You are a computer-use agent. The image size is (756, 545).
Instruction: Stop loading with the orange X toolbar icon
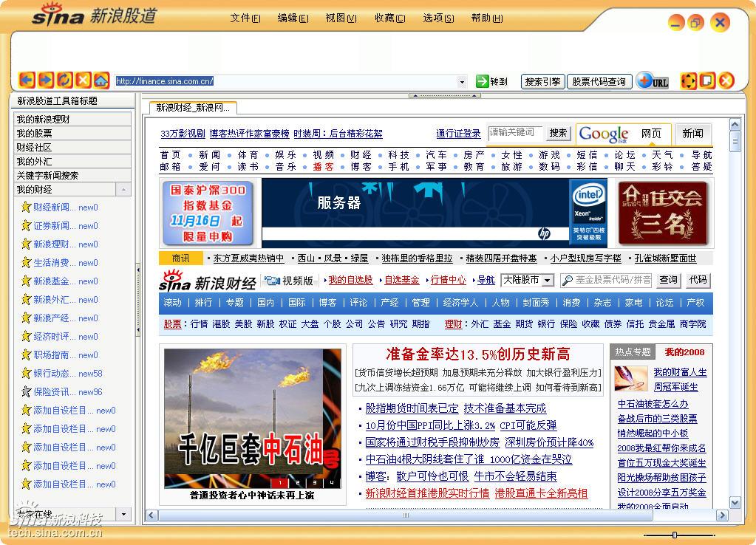83,80
